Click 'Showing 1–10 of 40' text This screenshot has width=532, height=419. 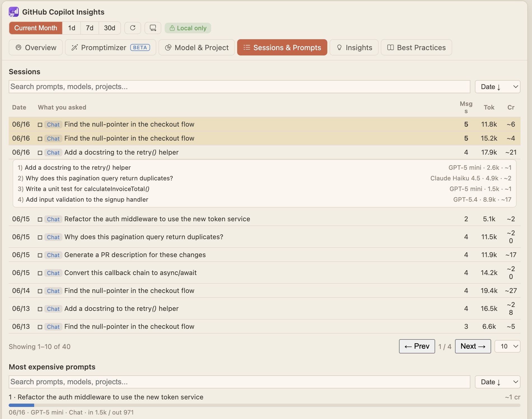[39, 346]
